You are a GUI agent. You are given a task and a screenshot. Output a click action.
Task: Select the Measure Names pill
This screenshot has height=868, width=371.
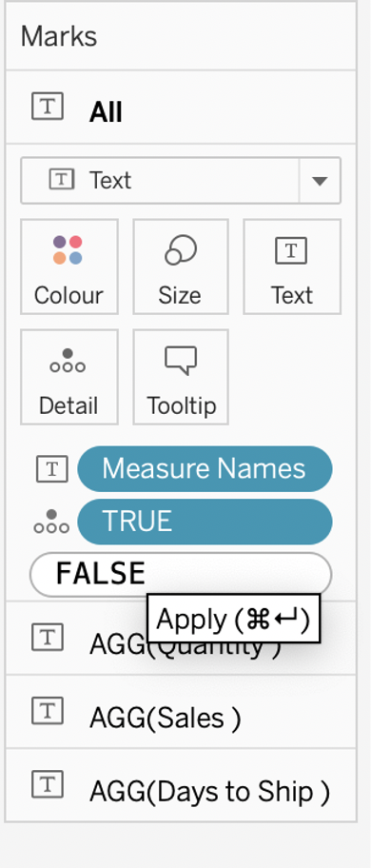(x=205, y=469)
